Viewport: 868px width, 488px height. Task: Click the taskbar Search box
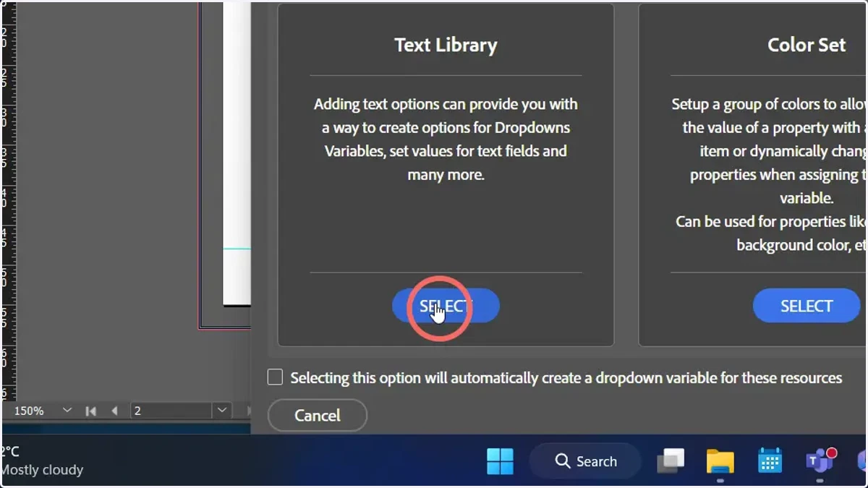(x=585, y=461)
